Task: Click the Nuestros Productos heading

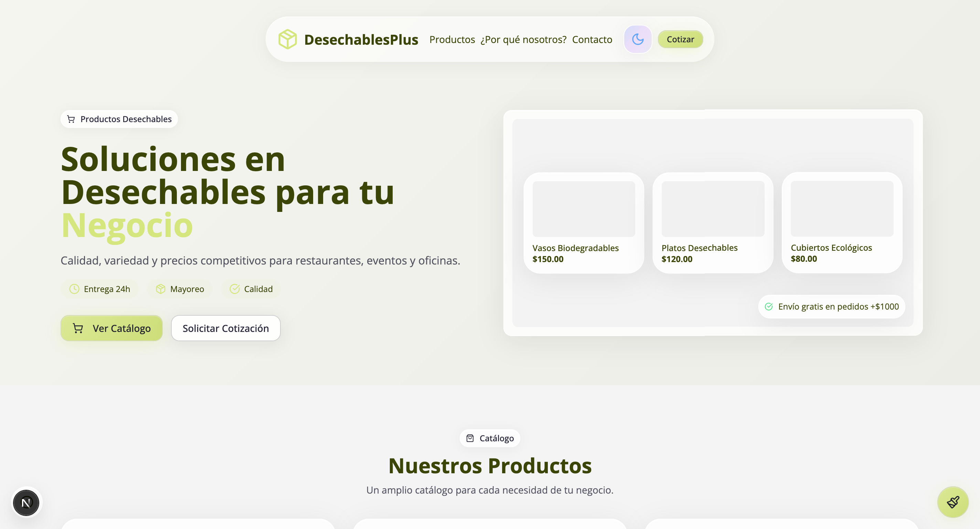Action: pyautogui.click(x=490, y=465)
